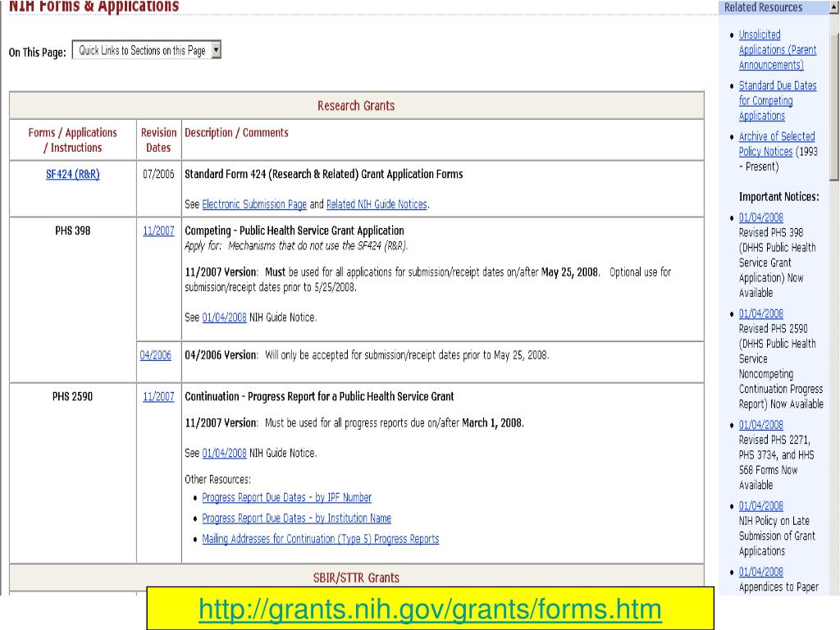The width and height of the screenshot is (840, 630).
Task: Open Standard Due Dates for Competing Applications
Action: [x=778, y=101]
